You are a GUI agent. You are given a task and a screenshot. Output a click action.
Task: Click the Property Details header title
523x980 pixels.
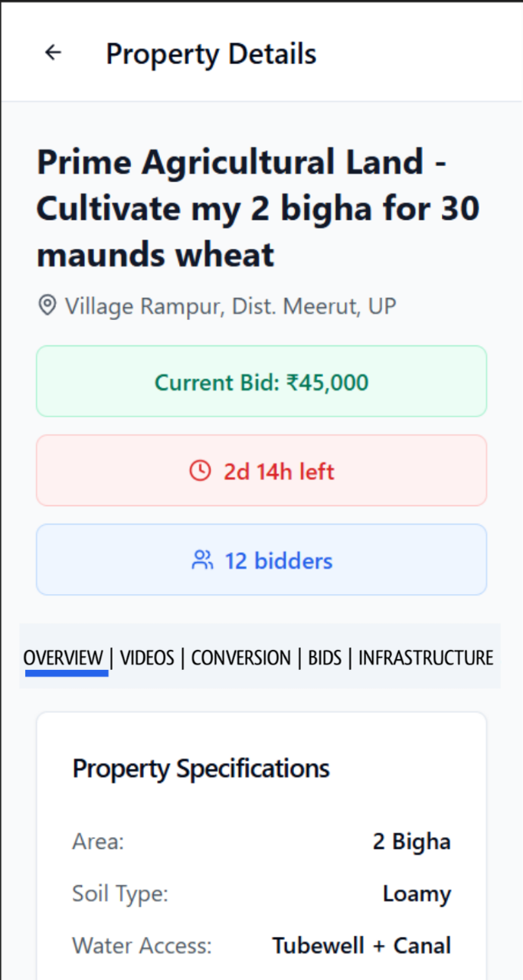coord(211,54)
